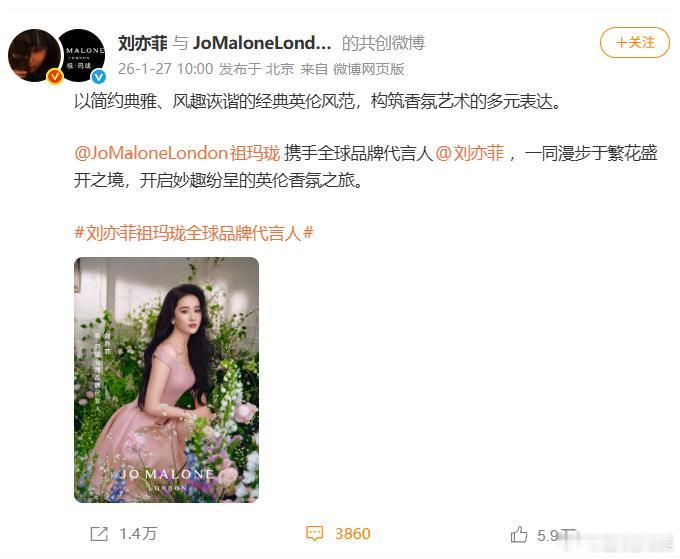680x559 pixels.
Task: Click the 1.4万 repost count
Action: pos(138,534)
